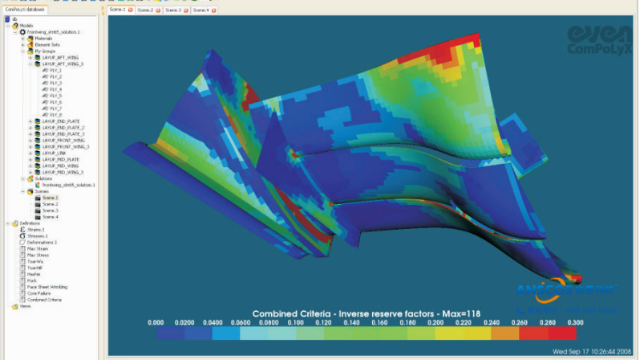Select the ComPoLyX database panel tab
640x360 pixels.
click(25, 9)
